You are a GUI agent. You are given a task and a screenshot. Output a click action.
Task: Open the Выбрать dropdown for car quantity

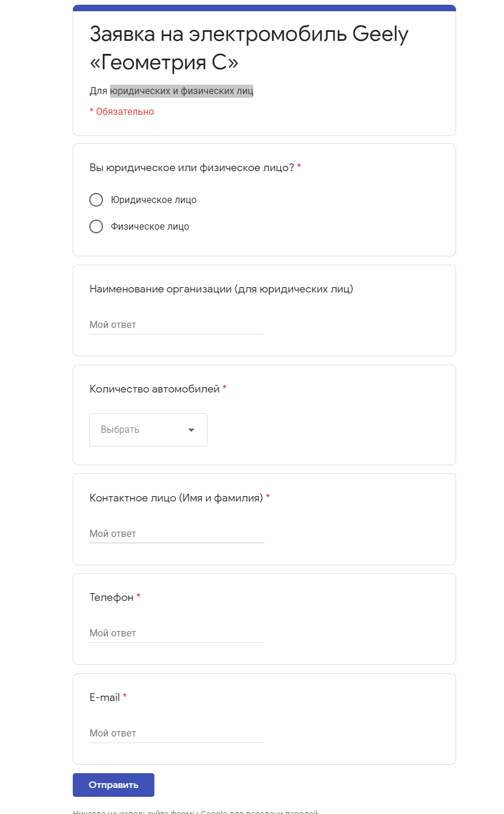(148, 430)
